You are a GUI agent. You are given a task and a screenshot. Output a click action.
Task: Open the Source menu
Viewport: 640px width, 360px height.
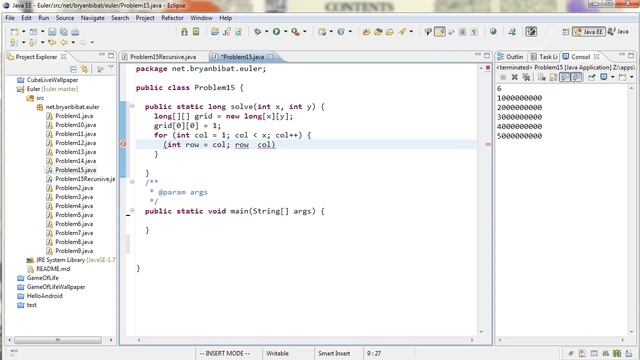(65, 18)
